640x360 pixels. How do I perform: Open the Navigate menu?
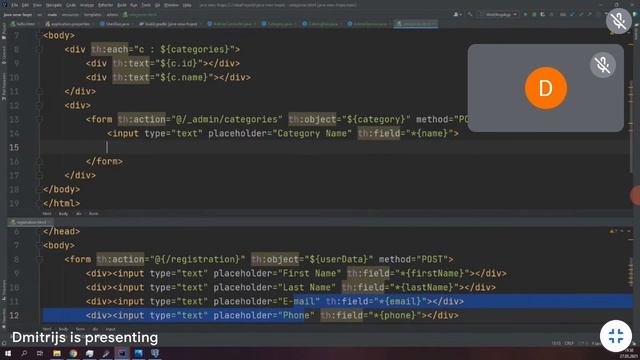(x=53, y=5)
